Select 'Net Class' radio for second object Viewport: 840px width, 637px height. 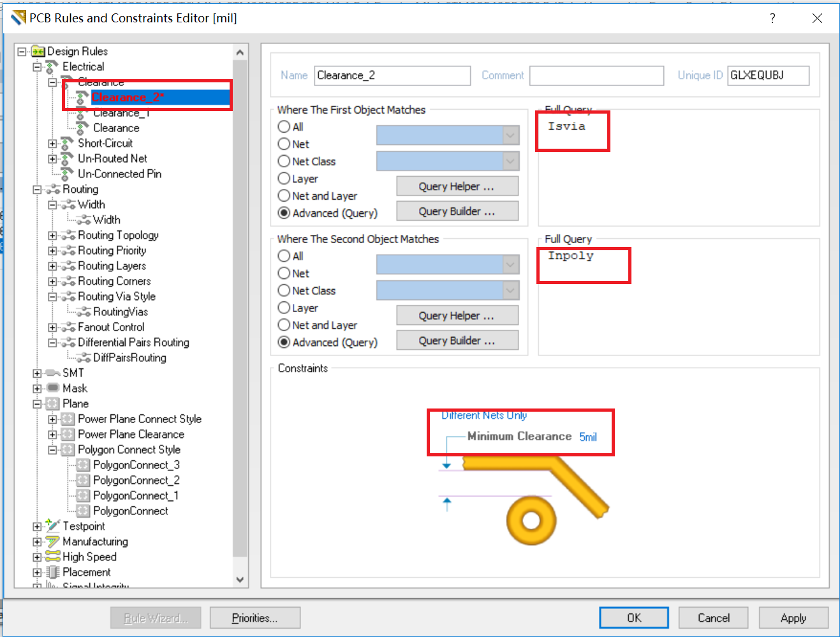tap(284, 290)
